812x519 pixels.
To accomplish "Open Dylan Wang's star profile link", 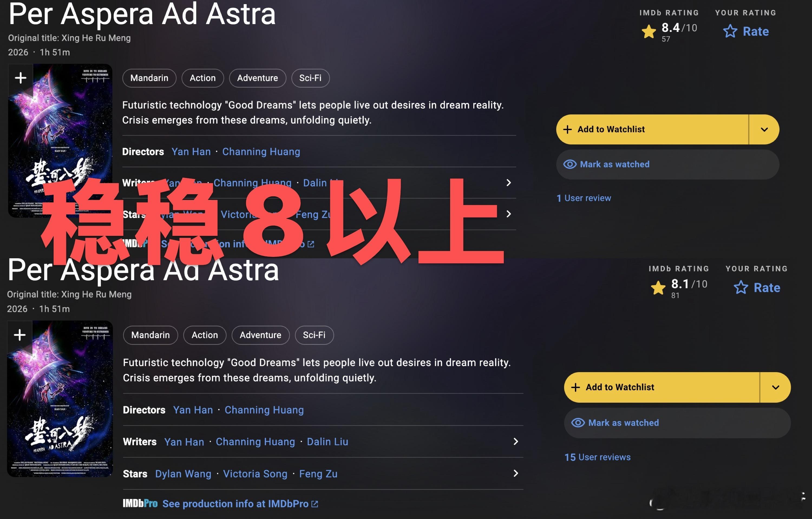I will pyautogui.click(x=183, y=474).
